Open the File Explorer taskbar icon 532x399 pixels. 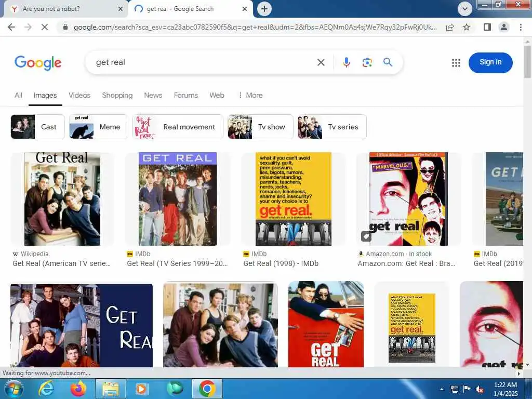tap(111, 389)
